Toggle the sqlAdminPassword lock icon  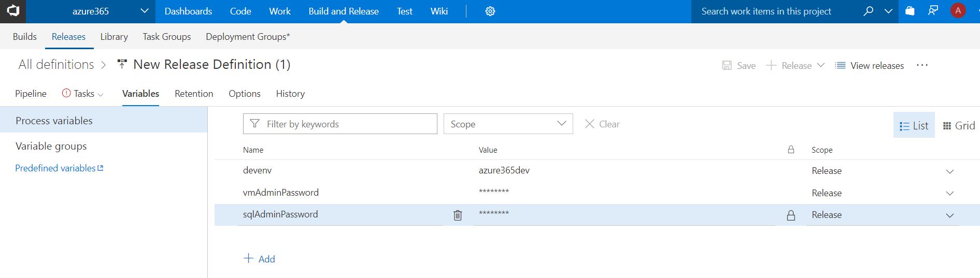click(791, 215)
